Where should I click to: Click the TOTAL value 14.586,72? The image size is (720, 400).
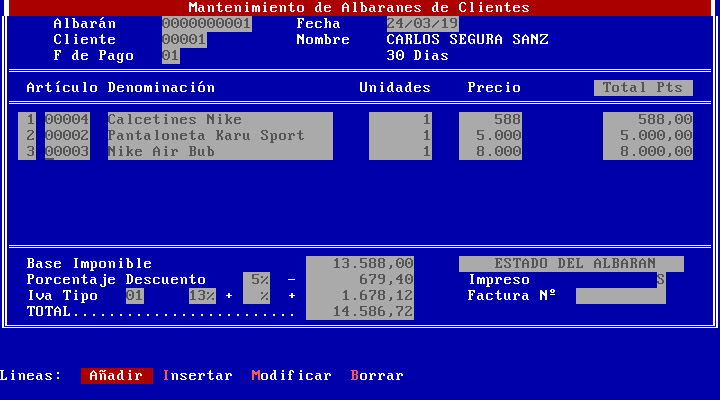360,312
